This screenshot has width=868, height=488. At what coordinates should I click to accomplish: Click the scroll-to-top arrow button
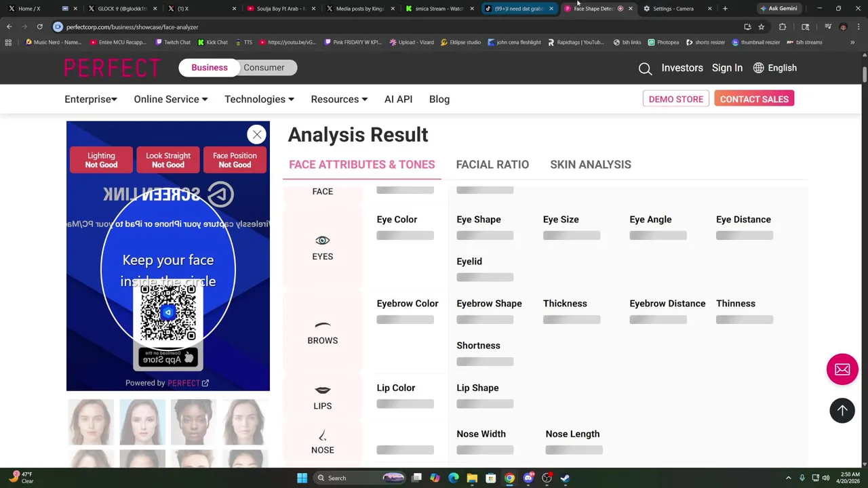(842, 410)
